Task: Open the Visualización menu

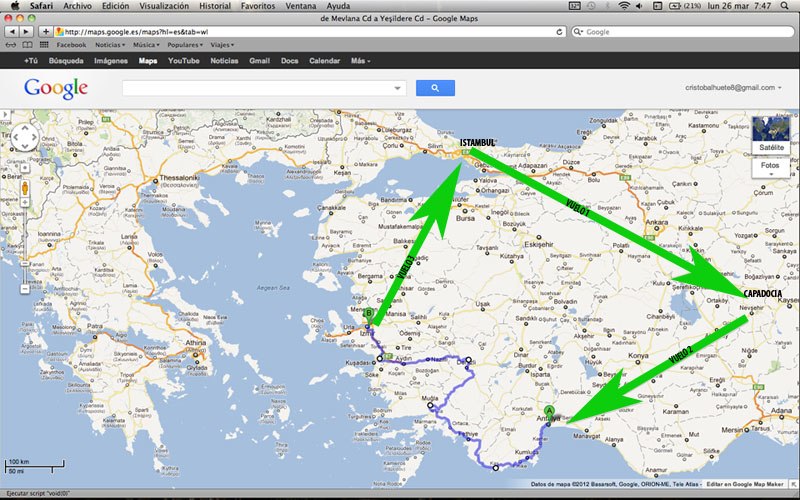Action: coord(164,6)
